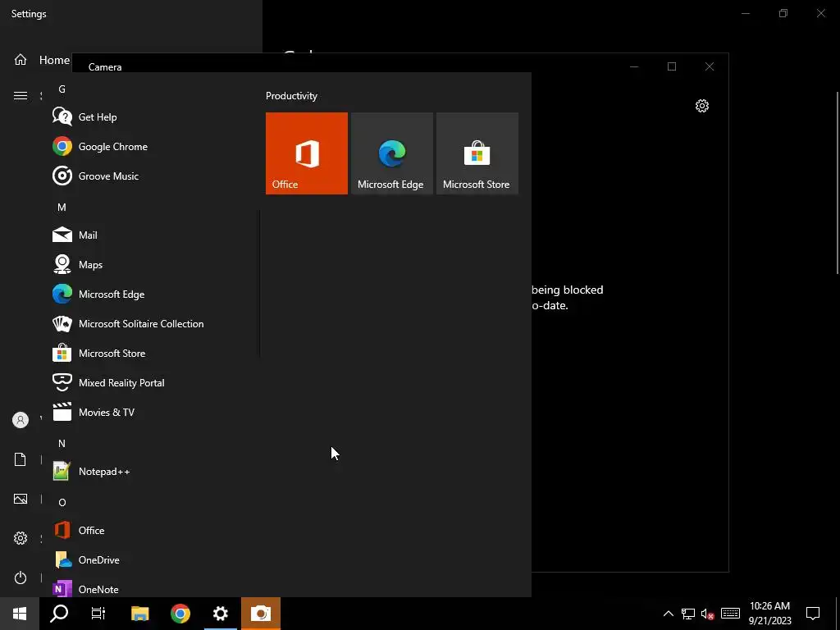Expand Start menu hamburger navigation
The height and width of the screenshot is (630, 840).
(21, 95)
